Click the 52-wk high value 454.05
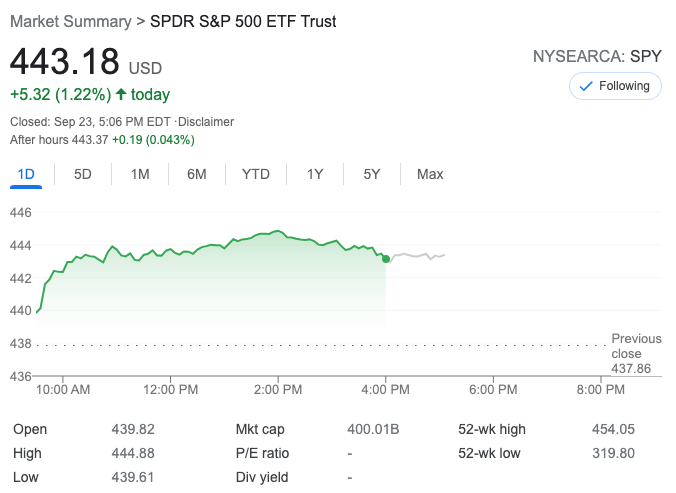Screen dimensions: 676x493 (613, 429)
